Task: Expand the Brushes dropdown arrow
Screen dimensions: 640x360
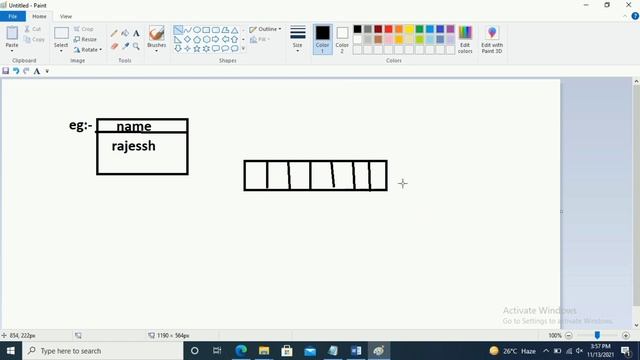Action: (x=157, y=51)
